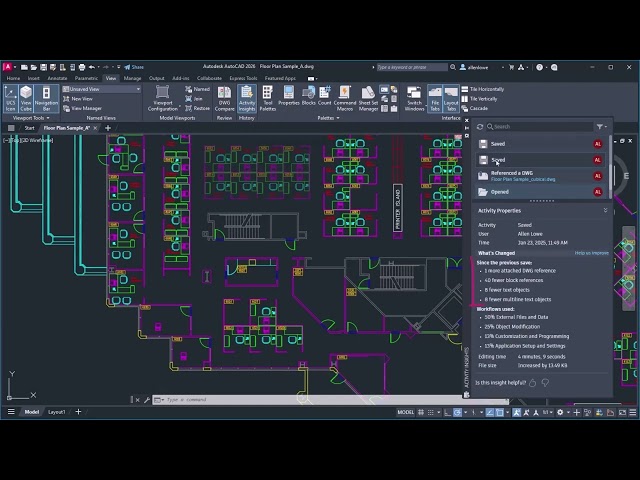
Task: Open the AutoCAD application menu
Action: pos(7,67)
